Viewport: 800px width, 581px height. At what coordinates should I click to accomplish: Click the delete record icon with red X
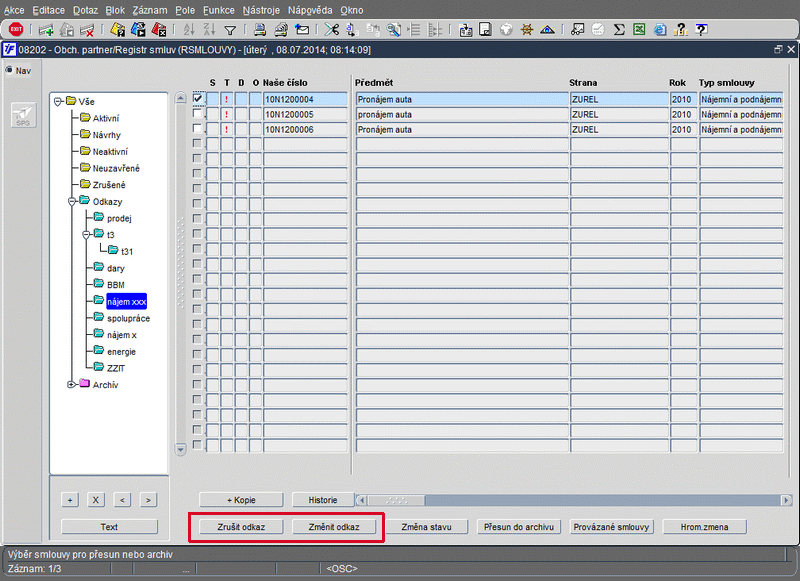click(x=87, y=30)
